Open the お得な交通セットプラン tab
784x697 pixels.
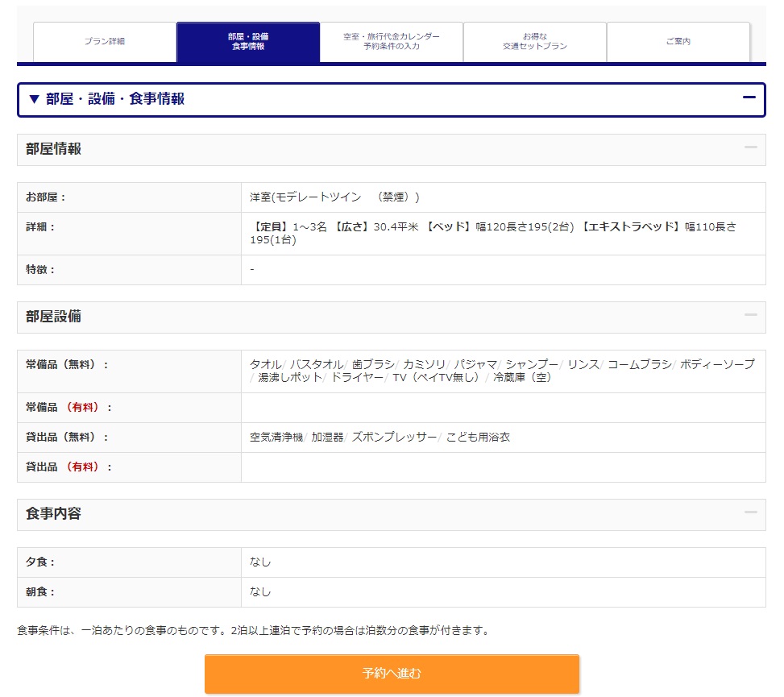coord(534,41)
